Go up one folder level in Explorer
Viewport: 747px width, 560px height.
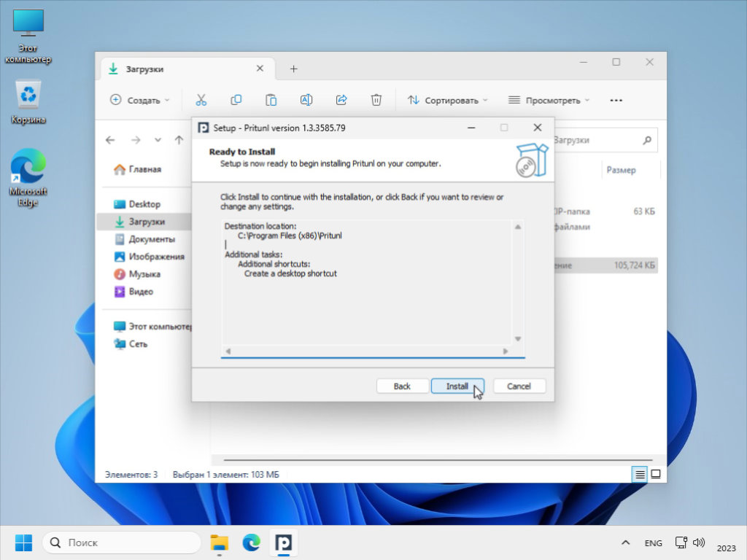point(179,140)
